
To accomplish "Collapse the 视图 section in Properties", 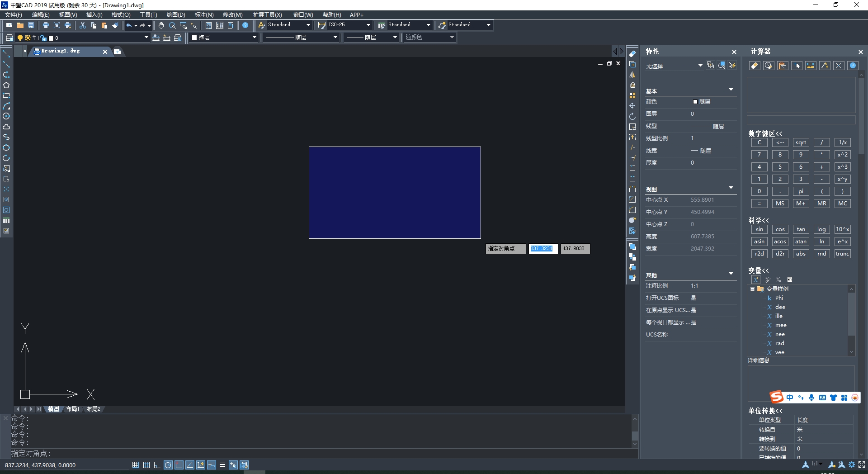I will 731,188.
